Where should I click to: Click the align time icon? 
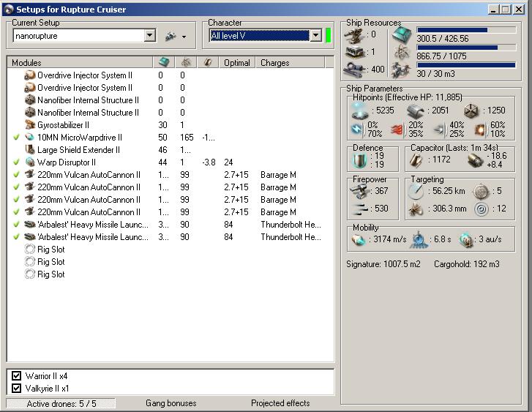point(419,239)
